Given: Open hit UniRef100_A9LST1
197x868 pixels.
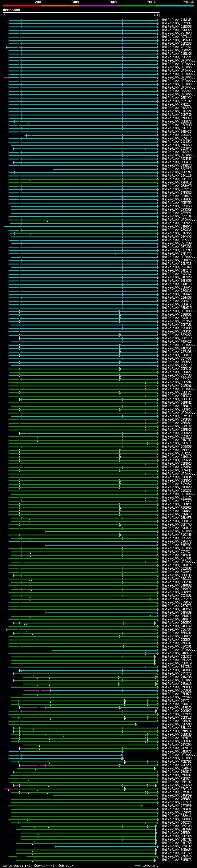Looking at the screenshot, I should pyautogui.click(x=176, y=443).
